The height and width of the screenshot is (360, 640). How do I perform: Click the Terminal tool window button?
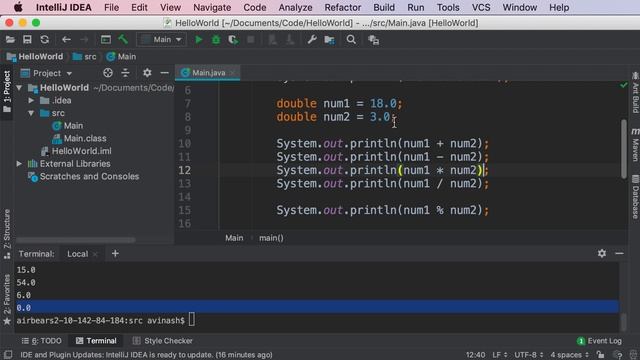coord(96,341)
